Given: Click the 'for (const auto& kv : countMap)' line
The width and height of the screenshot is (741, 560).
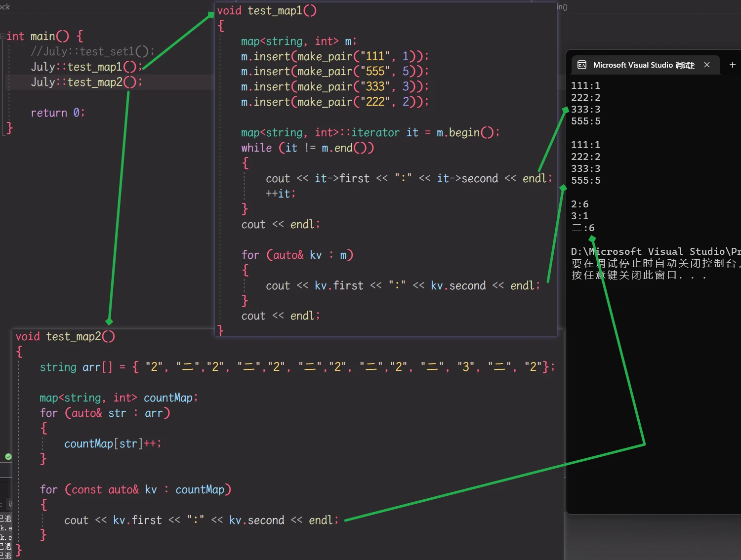Looking at the screenshot, I should click(x=135, y=489).
